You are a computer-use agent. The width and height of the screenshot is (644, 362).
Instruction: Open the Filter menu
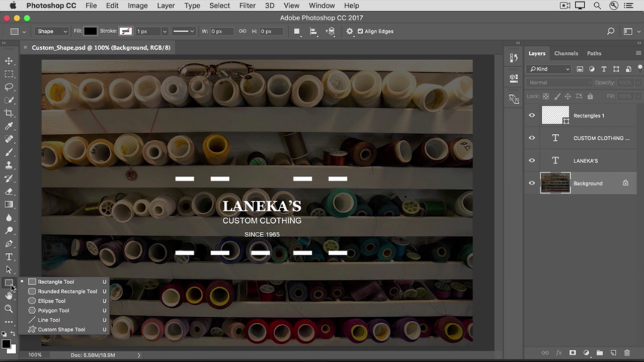247,6
